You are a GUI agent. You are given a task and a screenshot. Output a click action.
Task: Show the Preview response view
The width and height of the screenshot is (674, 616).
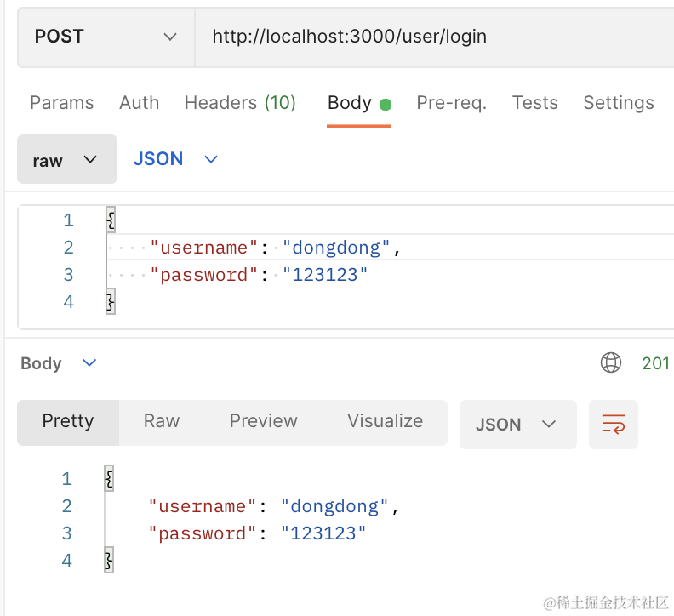tap(263, 421)
